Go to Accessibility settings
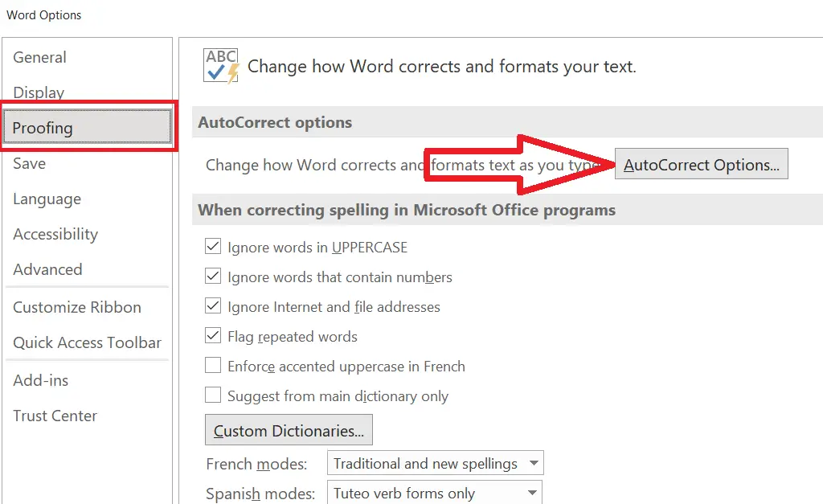 click(55, 234)
